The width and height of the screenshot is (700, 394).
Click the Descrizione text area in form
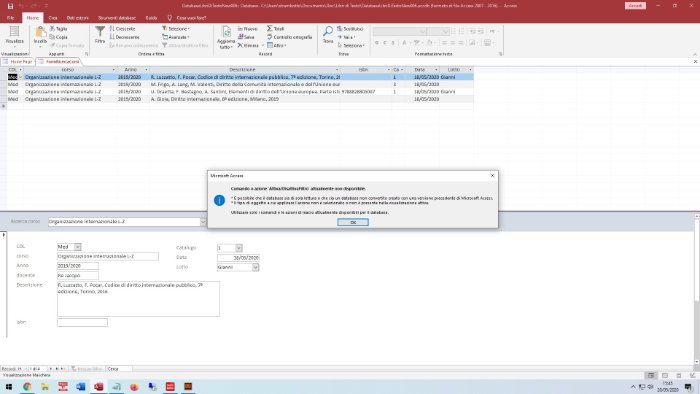[x=138, y=299]
